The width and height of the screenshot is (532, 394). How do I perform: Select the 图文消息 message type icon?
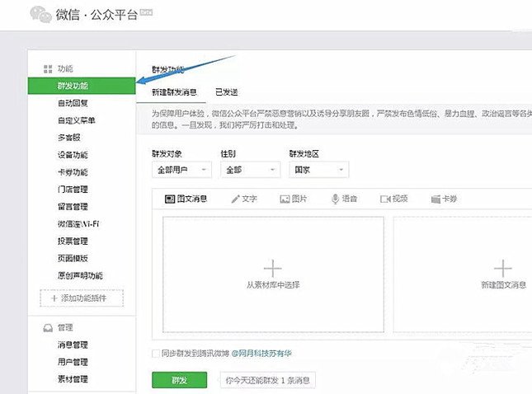click(x=170, y=199)
